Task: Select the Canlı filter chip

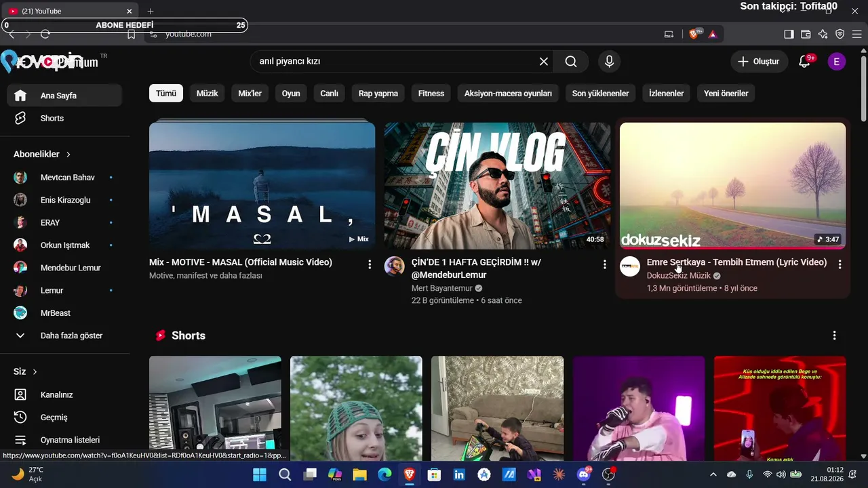Action: pyautogui.click(x=330, y=94)
